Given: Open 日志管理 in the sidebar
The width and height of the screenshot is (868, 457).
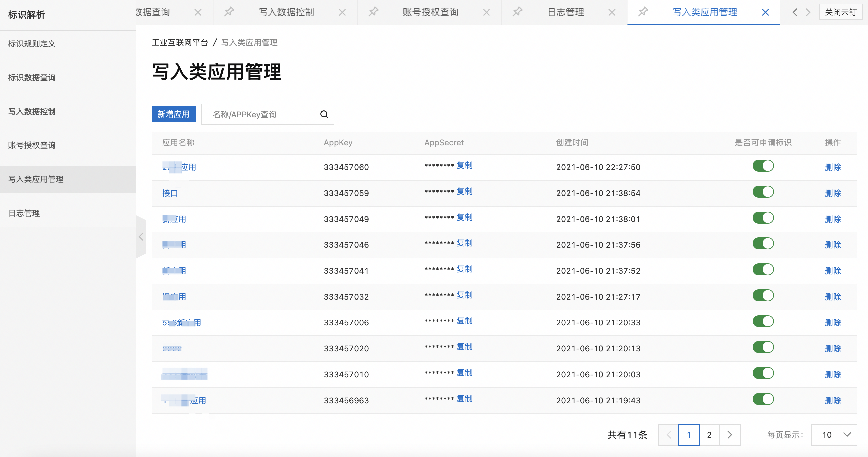Looking at the screenshot, I should pos(67,213).
